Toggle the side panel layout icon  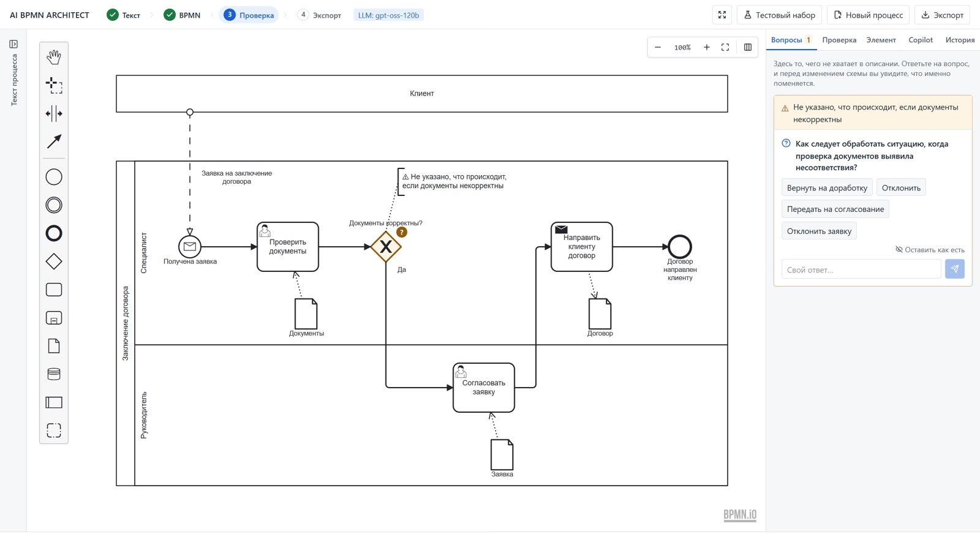point(748,47)
